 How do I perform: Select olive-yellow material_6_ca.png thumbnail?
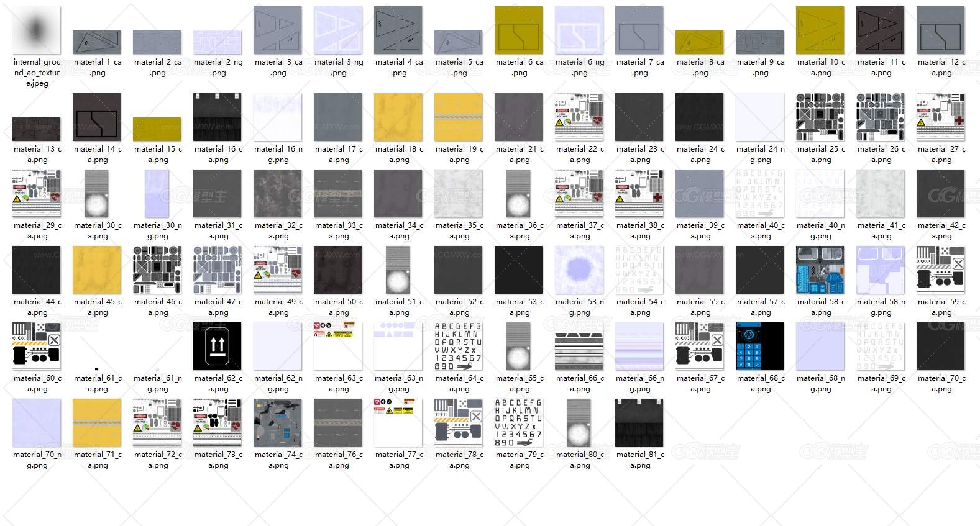(x=519, y=30)
